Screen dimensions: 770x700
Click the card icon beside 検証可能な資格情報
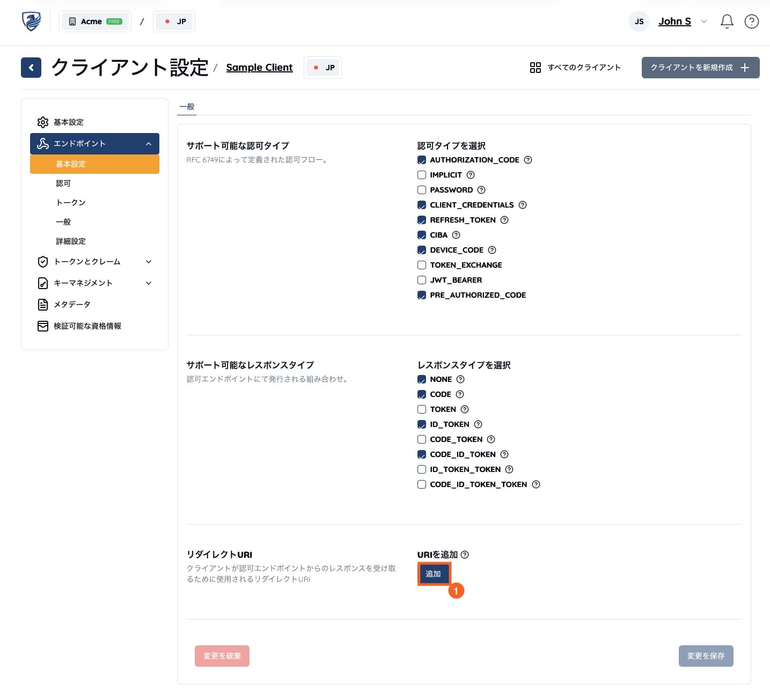pos(43,326)
